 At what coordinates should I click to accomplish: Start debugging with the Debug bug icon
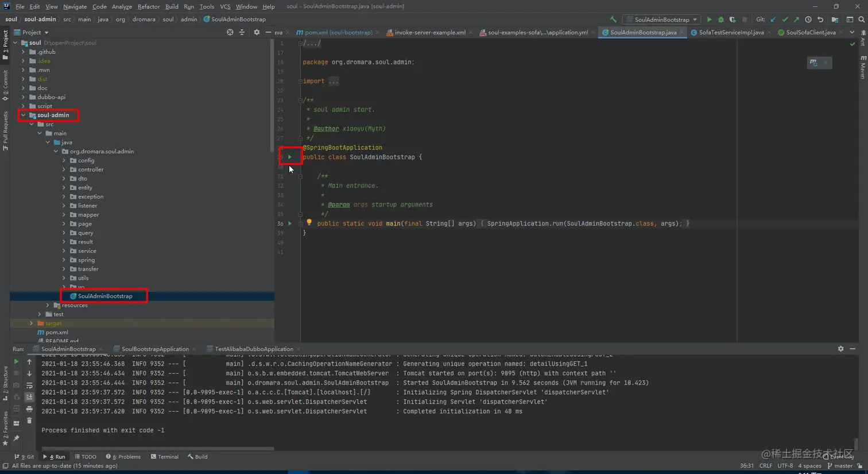coord(721,20)
